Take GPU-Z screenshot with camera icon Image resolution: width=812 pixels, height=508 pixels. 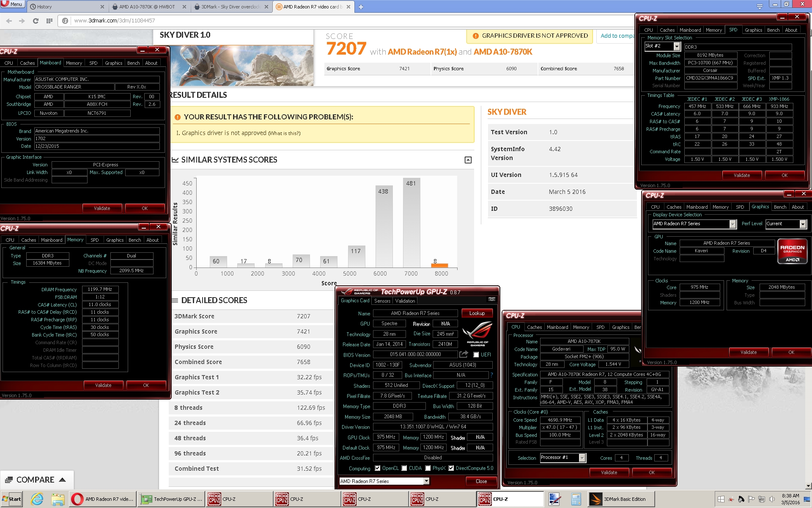pyautogui.click(x=491, y=299)
